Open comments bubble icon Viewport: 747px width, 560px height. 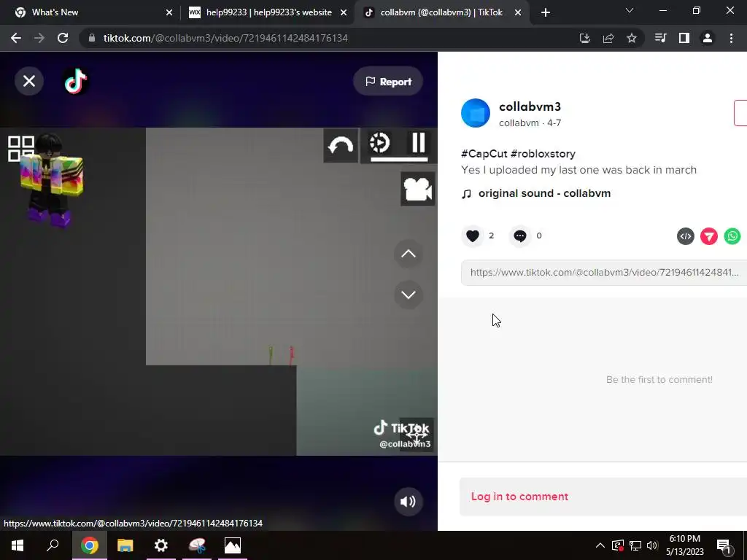519,236
